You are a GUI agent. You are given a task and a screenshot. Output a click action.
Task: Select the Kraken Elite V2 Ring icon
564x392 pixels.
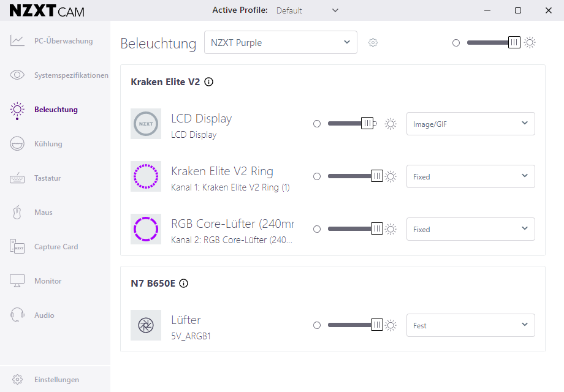click(146, 176)
